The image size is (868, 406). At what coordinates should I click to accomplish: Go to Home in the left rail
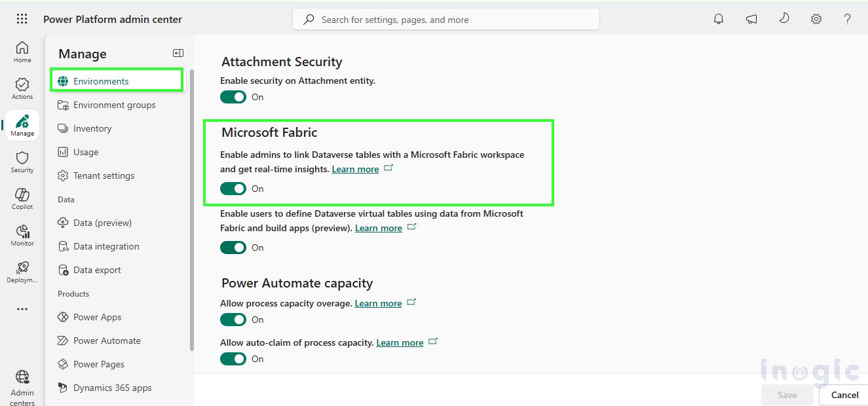[x=22, y=52]
